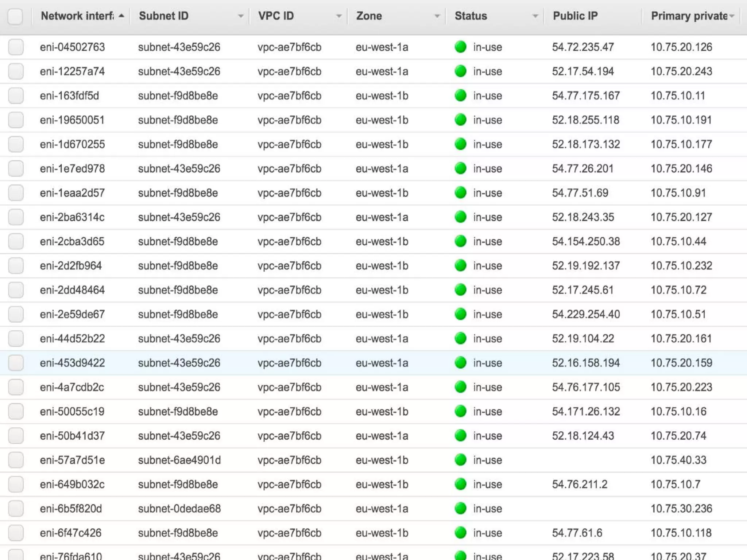The width and height of the screenshot is (747, 560).
Task: Open the Status column dropdown arrow
Action: pos(535,16)
